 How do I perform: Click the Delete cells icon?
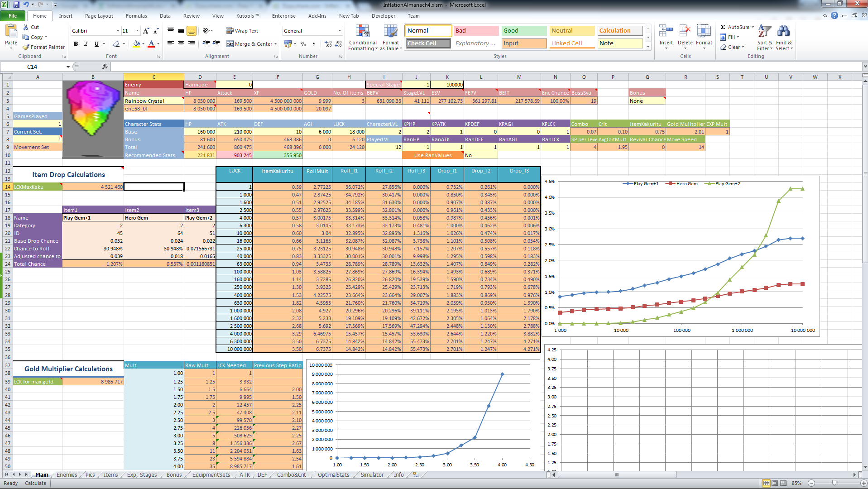(x=685, y=32)
